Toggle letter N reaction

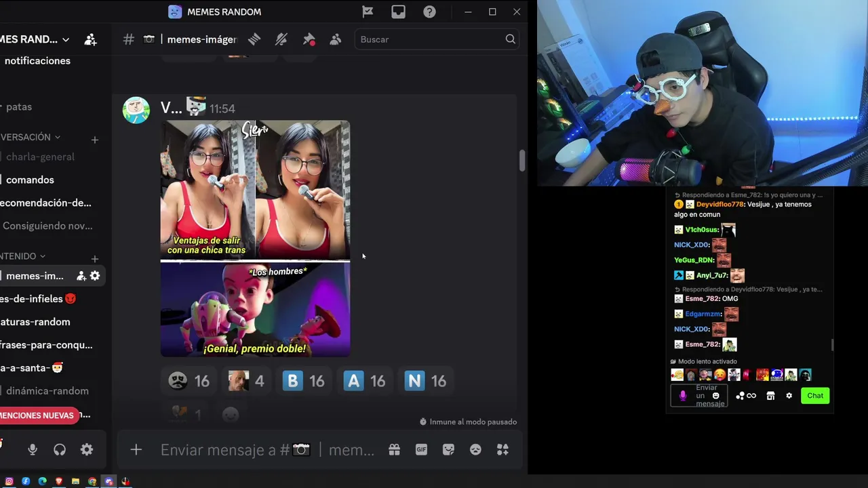click(x=426, y=381)
